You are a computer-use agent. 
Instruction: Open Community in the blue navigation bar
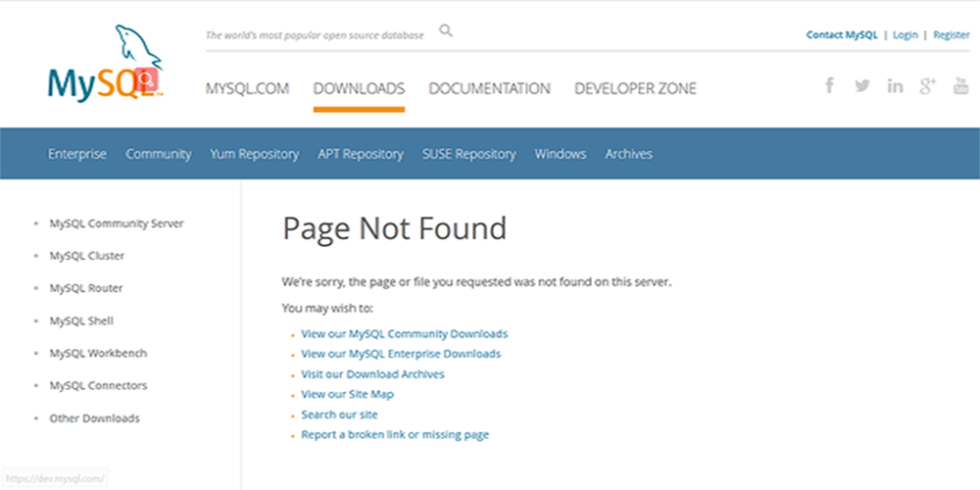tap(159, 154)
